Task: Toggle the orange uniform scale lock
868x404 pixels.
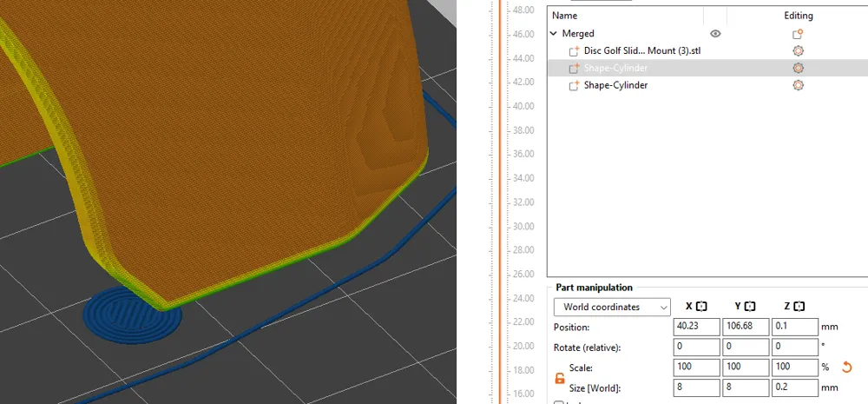Action: coord(560,379)
